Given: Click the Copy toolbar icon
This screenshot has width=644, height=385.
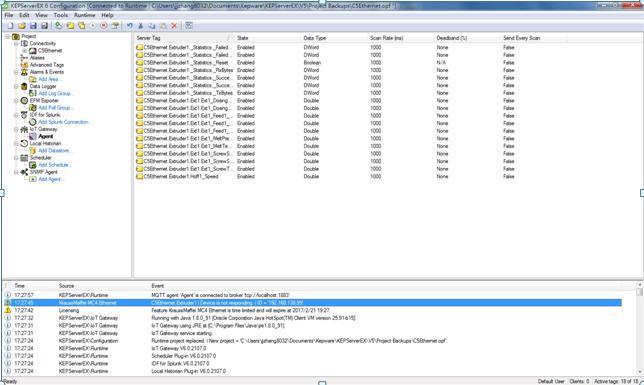Looking at the screenshot, I should 152,25.
